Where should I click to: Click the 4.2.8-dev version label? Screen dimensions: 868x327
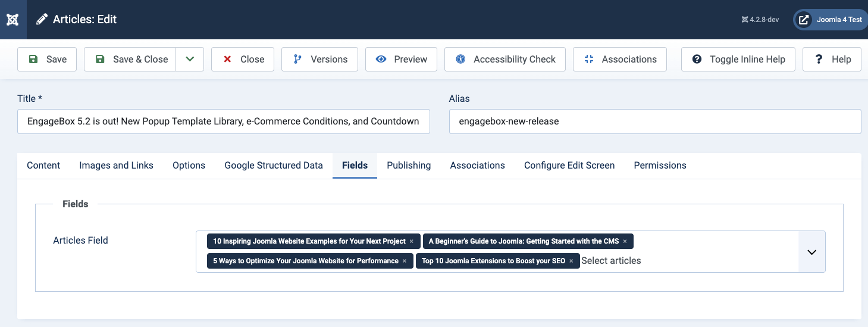pos(760,20)
